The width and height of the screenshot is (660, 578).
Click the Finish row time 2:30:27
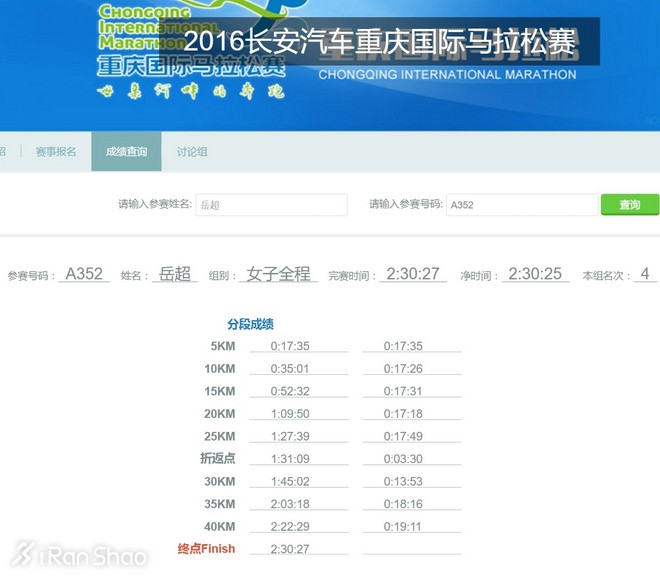coord(290,549)
